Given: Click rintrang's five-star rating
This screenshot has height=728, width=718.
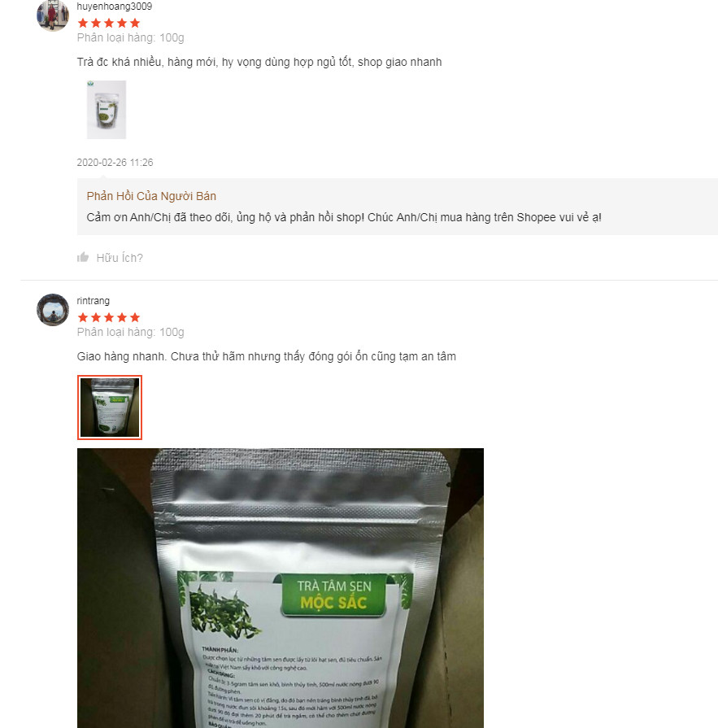Looking at the screenshot, I should (109, 317).
